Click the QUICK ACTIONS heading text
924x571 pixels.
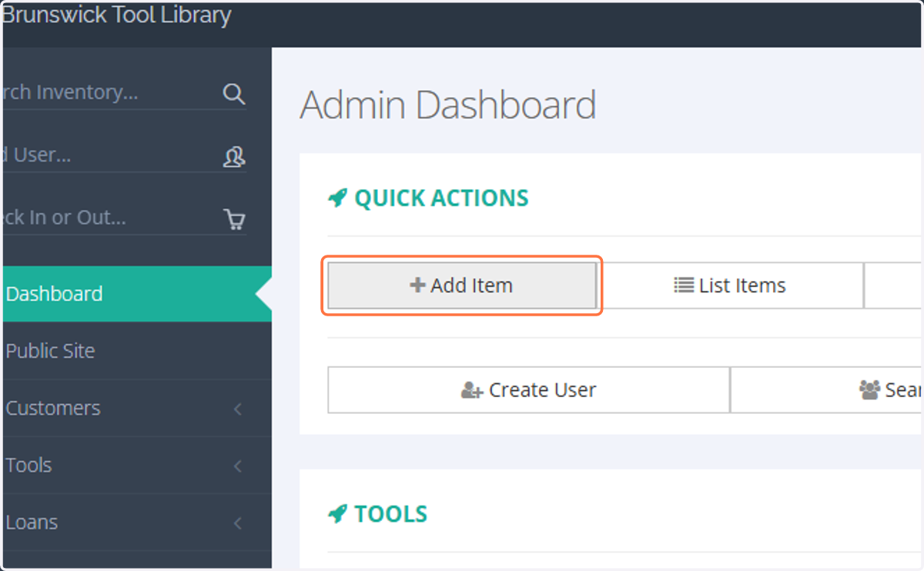(x=441, y=199)
